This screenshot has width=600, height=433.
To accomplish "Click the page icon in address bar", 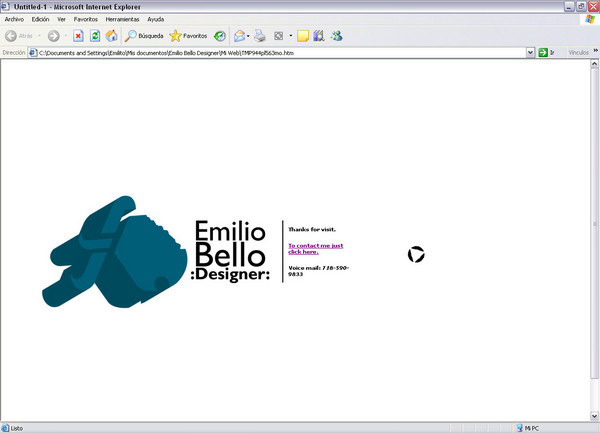I will [33, 53].
